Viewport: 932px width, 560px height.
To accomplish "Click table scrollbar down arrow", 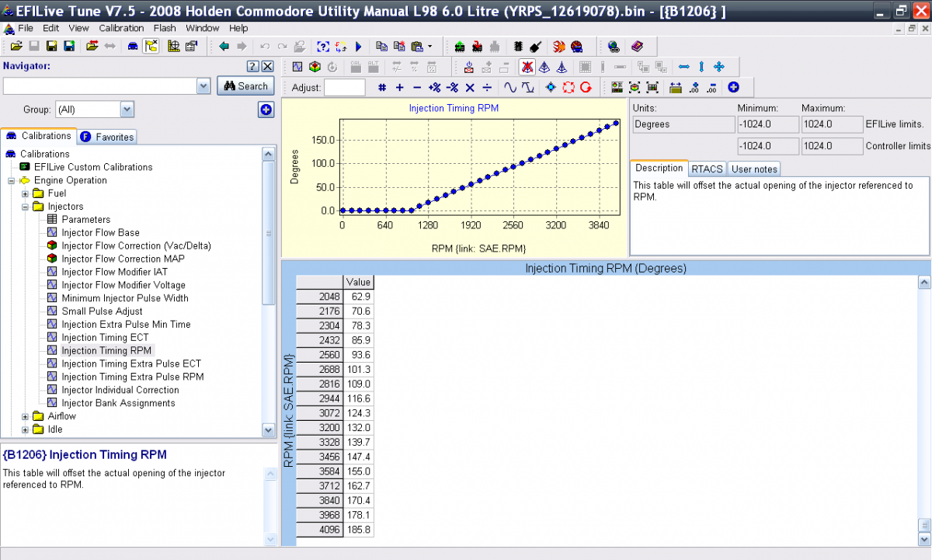I will point(924,538).
